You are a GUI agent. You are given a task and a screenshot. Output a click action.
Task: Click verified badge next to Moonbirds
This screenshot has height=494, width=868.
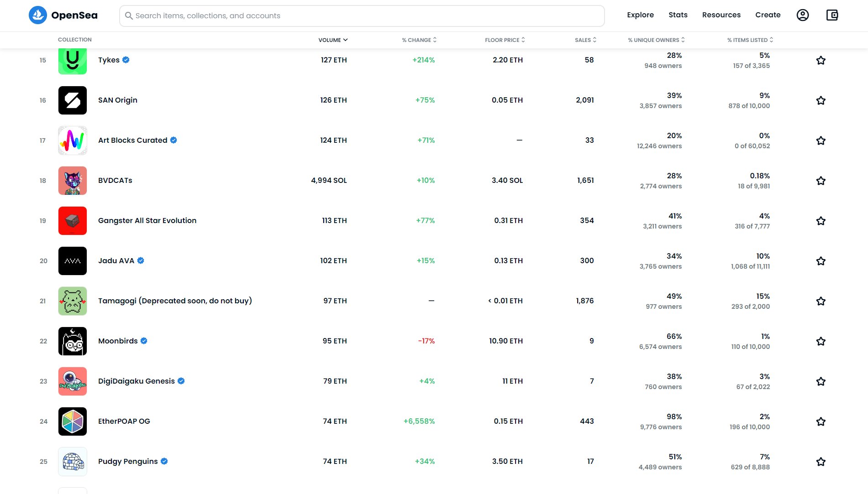tap(144, 341)
